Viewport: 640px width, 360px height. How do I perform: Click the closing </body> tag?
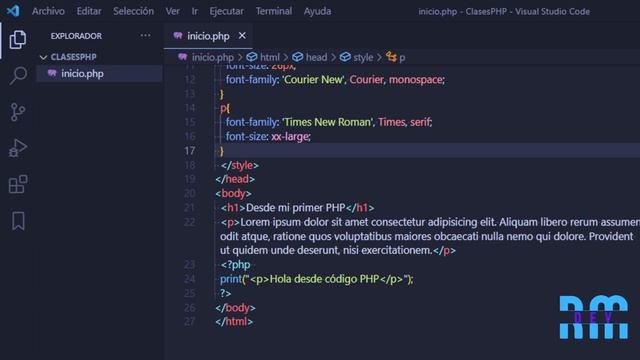tap(236, 307)
